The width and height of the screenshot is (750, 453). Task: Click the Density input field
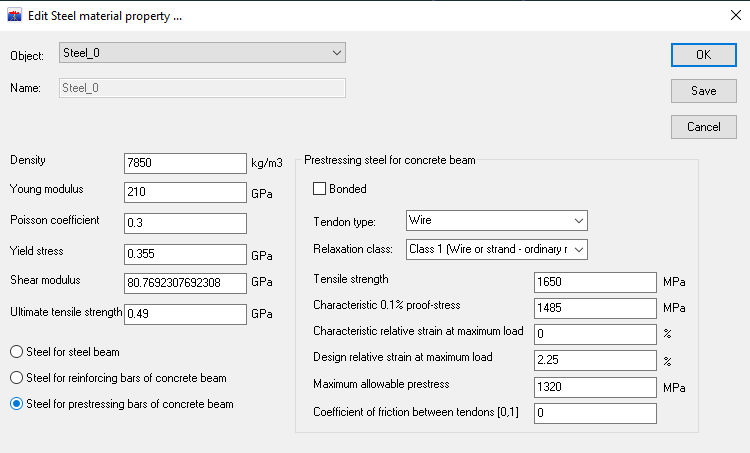185,163
